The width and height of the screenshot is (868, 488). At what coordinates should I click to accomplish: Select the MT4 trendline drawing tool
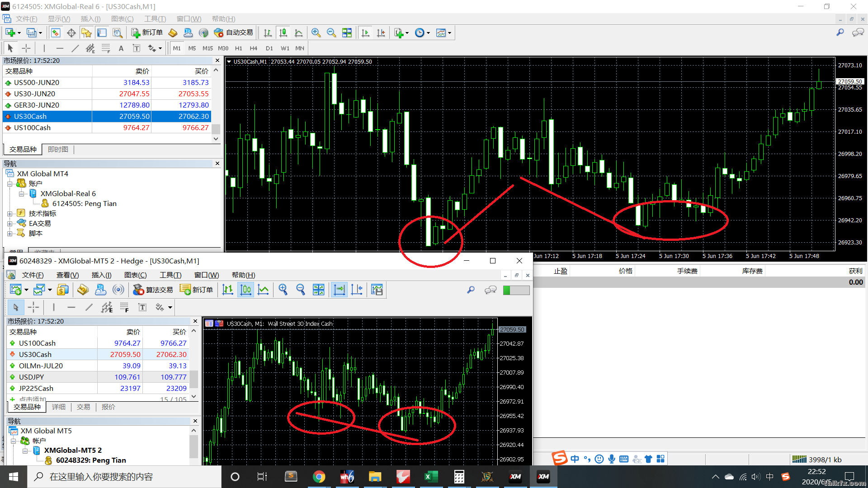pyautogui.click(x=75, y=48)
